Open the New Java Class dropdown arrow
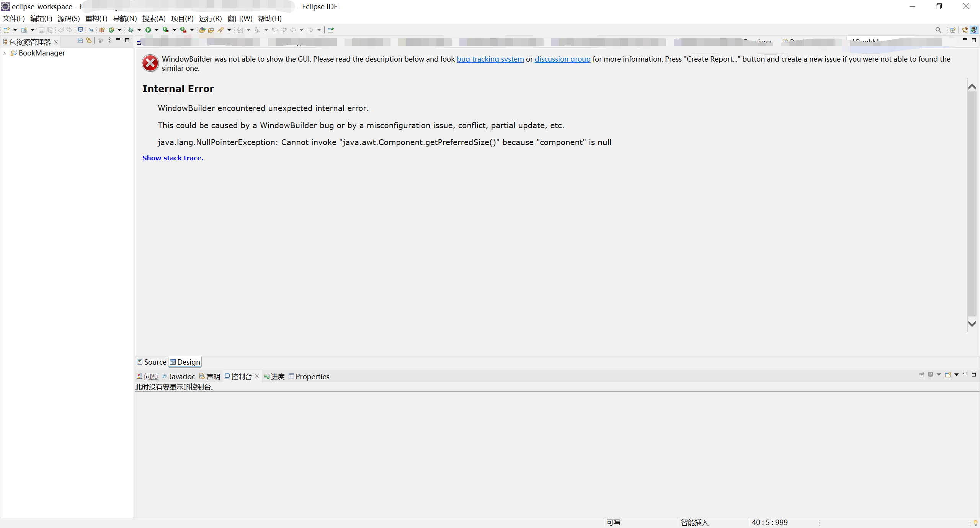The height and width of the screenshot is (528, 980). (119, 30)
